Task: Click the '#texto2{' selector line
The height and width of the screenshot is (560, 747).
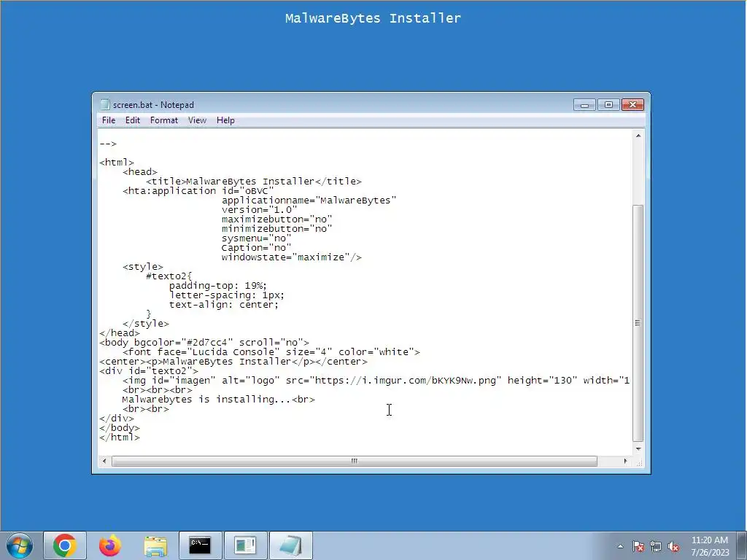Action: [x=169, y=276]
